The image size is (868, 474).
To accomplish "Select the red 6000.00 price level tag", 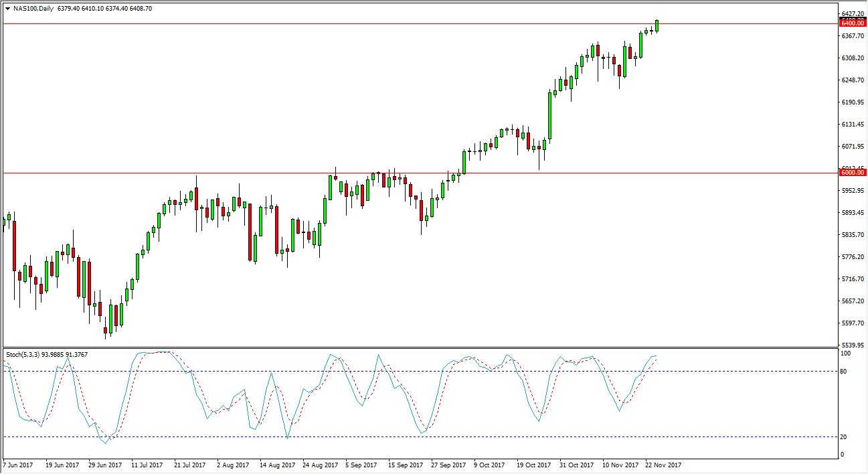I will tap(853, 173).
